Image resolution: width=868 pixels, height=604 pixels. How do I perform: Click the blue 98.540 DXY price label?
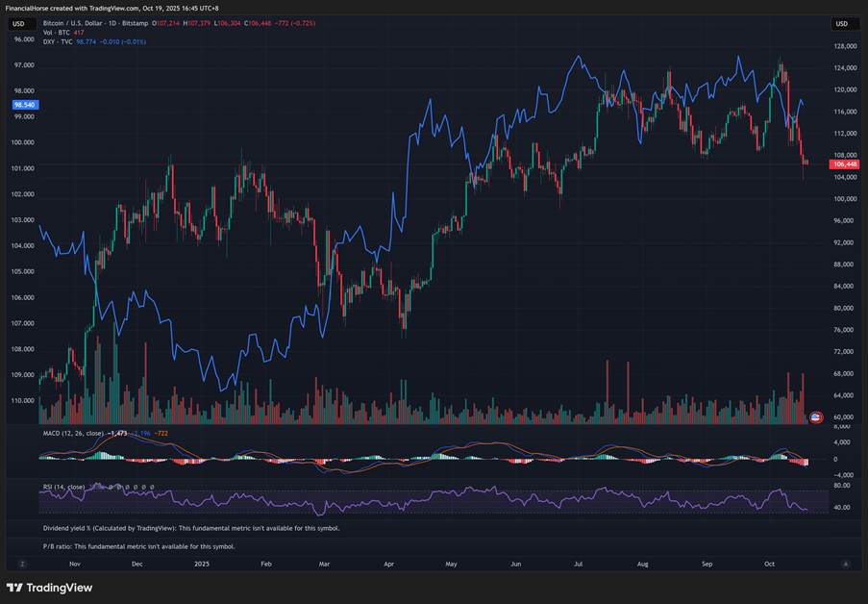coord(23,104)
